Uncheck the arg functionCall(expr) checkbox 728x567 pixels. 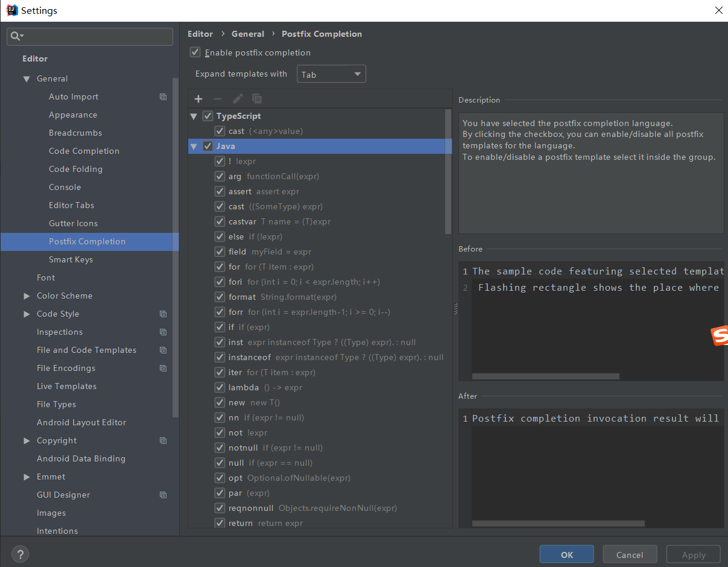[x=220, y=176]
